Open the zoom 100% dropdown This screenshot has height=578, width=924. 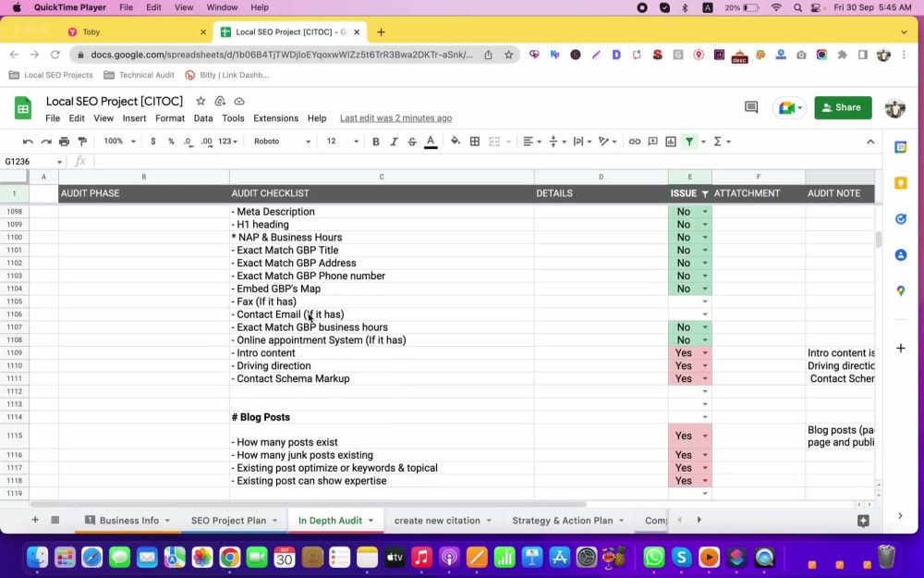coord(119,141)
